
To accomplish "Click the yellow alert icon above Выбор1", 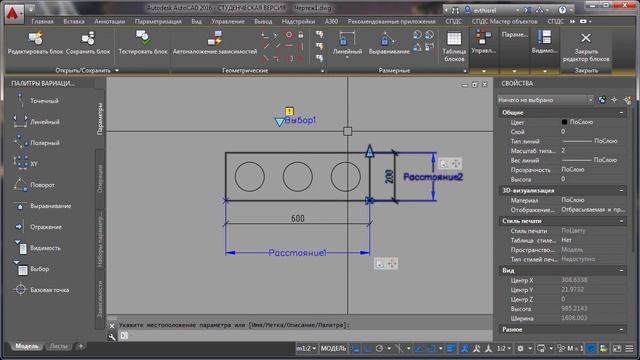I will point(289,111).
